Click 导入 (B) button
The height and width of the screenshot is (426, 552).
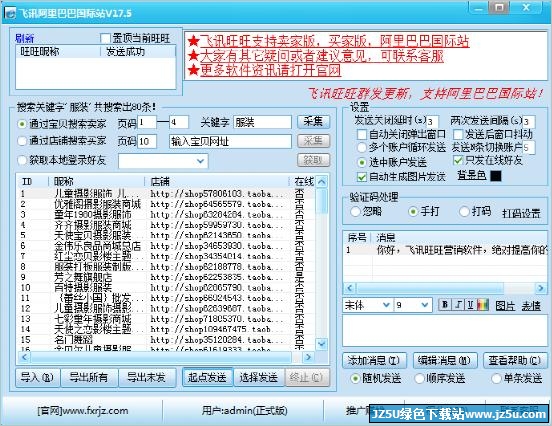37,377
